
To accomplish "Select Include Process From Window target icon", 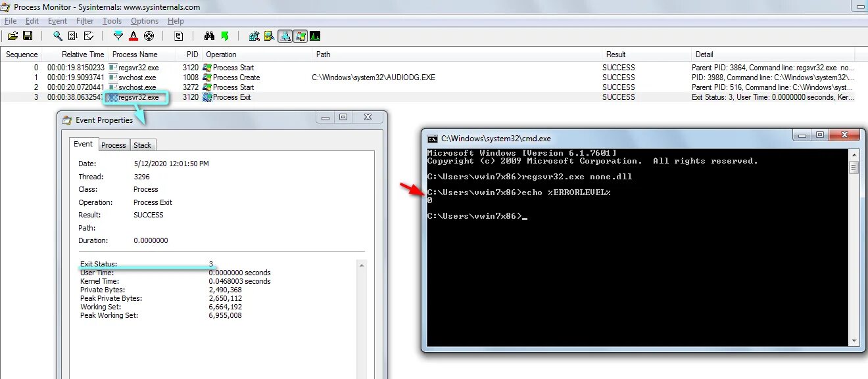I will (x=149, y=36).
